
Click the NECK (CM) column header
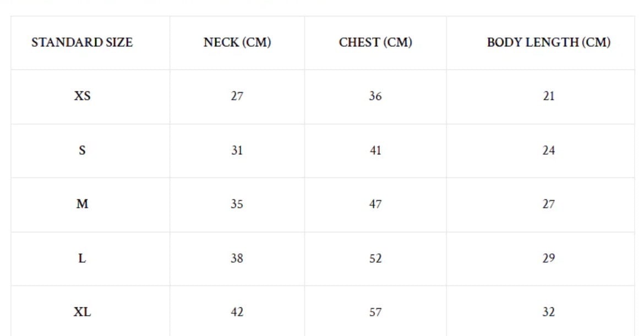pyautogui.click(x=237, y=42)
